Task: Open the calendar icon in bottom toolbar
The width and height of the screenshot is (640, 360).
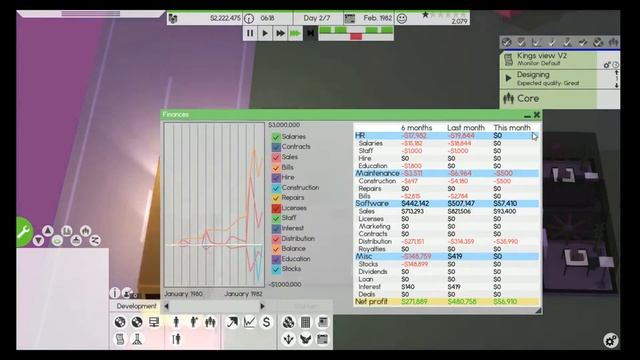Action: tap(322, 339)
